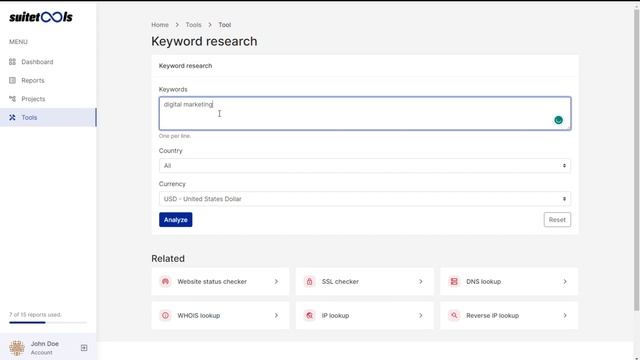Click the reports used progress bar

[x=48, y=322]
